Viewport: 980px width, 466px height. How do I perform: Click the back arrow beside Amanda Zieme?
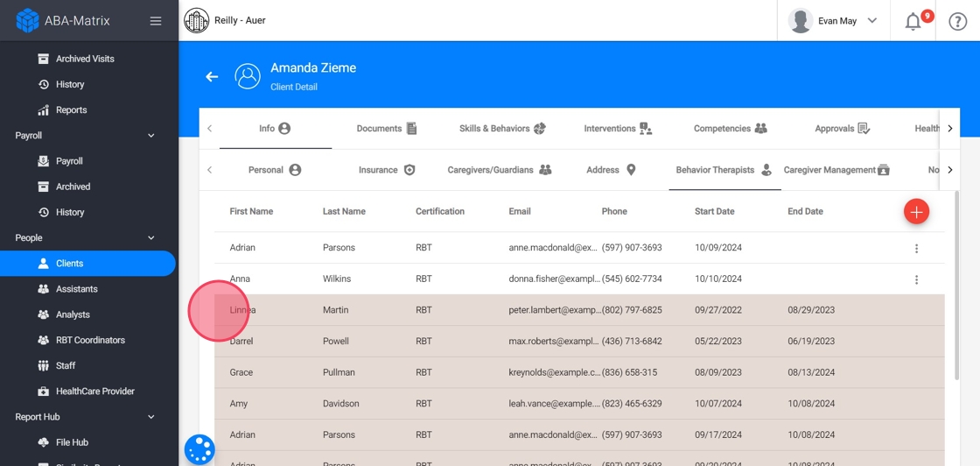click(x=212, y=77)
